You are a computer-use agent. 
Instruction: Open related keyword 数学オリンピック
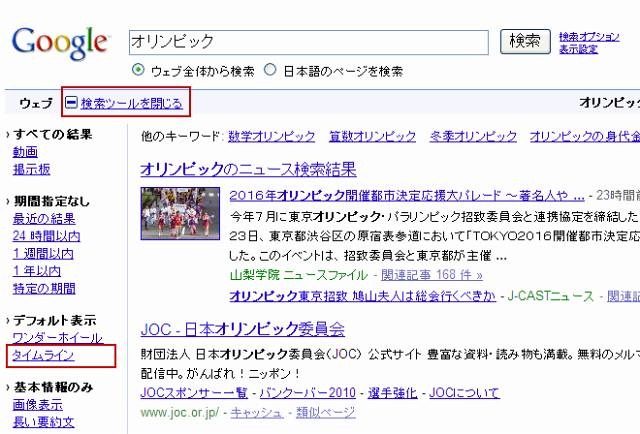tap(271, 136)
